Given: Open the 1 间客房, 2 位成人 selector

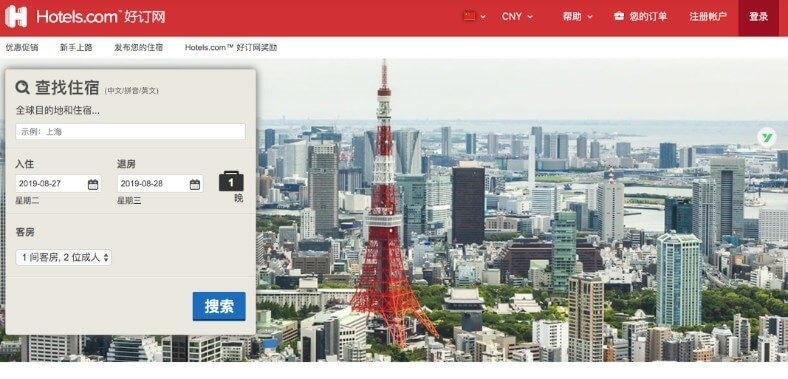Looking at the screenshot, I should point(63,257).
